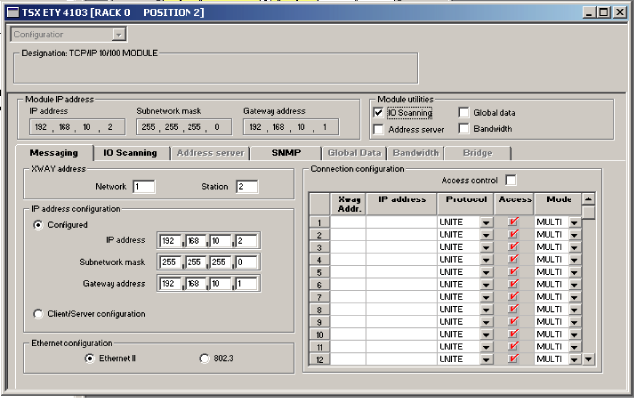This screenshot has height=398, width=634.
Task: Select the 802.3 Ethernet option
Action: 205,358
